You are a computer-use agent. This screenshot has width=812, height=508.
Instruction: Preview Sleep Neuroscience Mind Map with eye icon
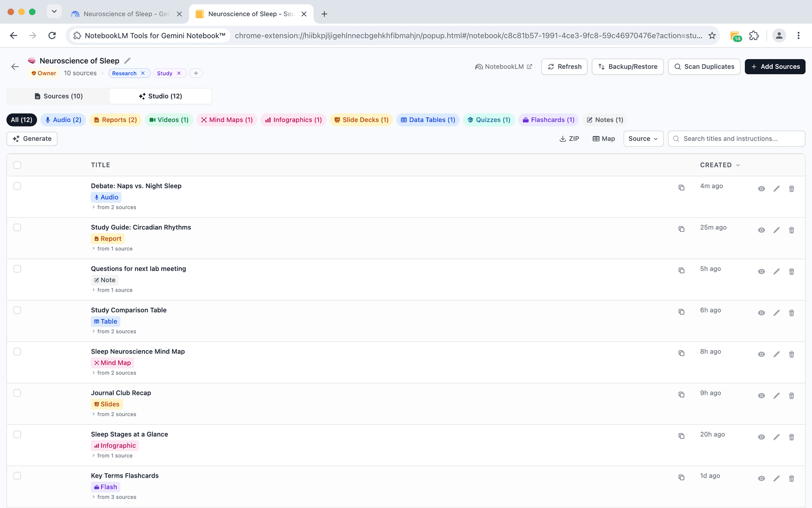[x=761, y=354]
